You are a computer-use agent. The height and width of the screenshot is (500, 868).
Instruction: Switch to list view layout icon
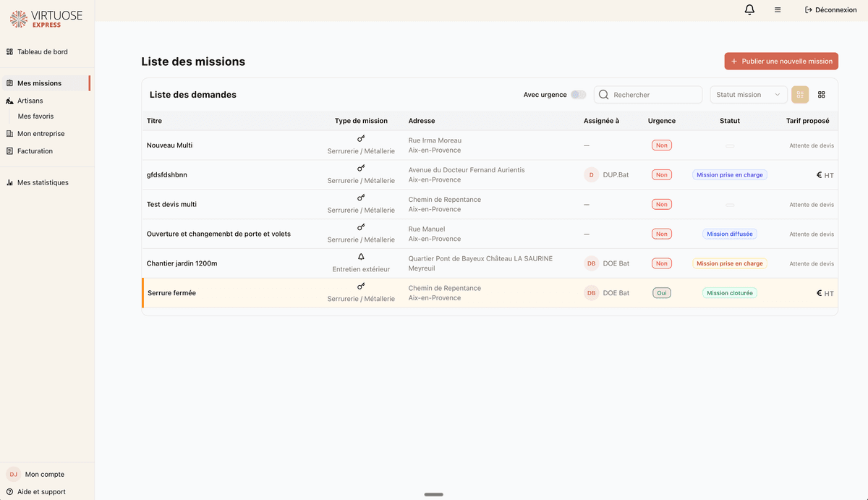click(x=800, y=95)
